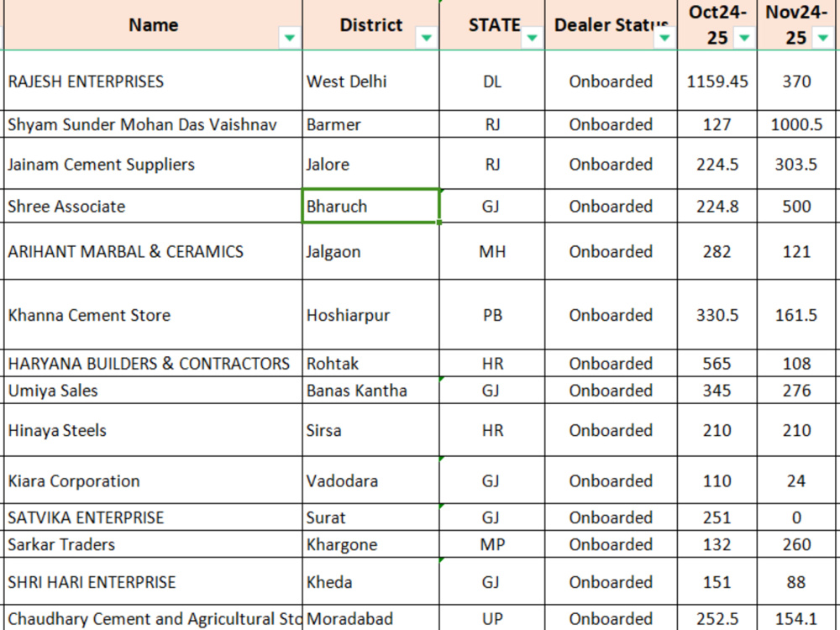Select the Jainam Cement Suppliers cell

[153, 164]
